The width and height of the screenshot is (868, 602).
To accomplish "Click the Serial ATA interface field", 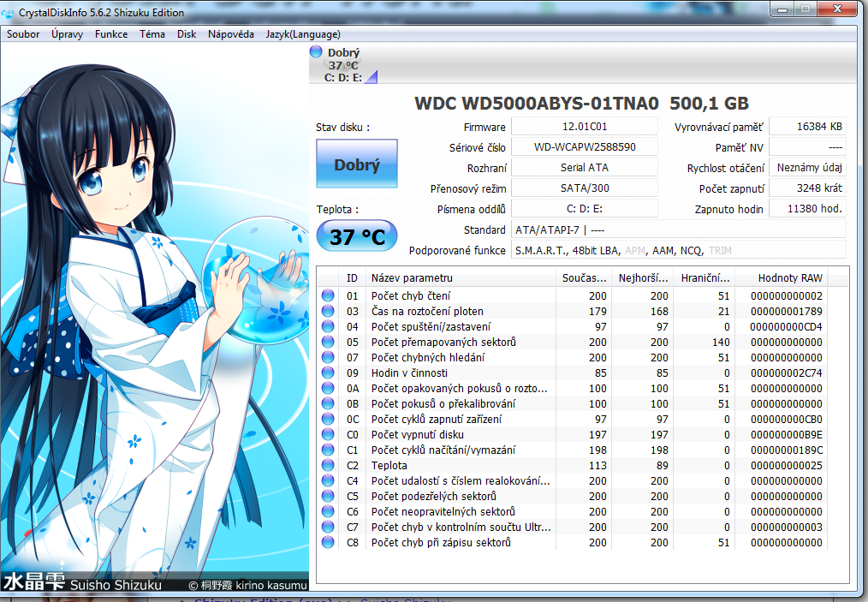I will tap(585, 167).
